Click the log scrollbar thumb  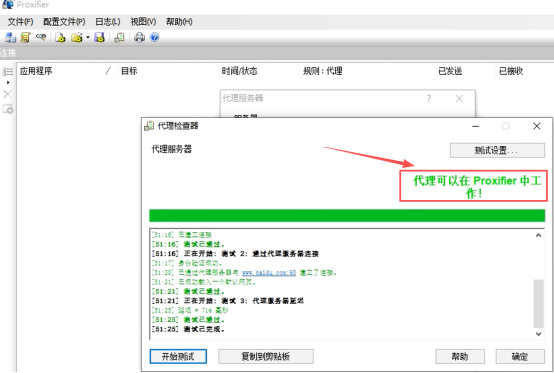[538, 303]
